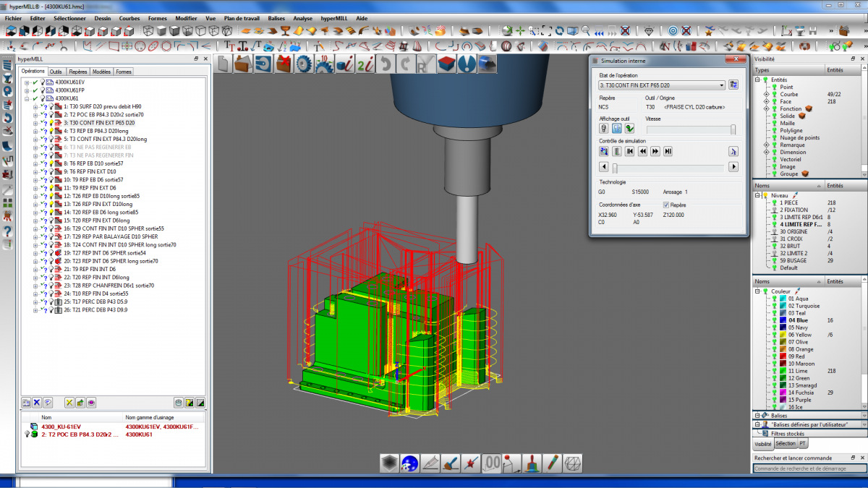Toggle visibility of level 59 BUSAGE
868x488 pixels.
point(774,260)
